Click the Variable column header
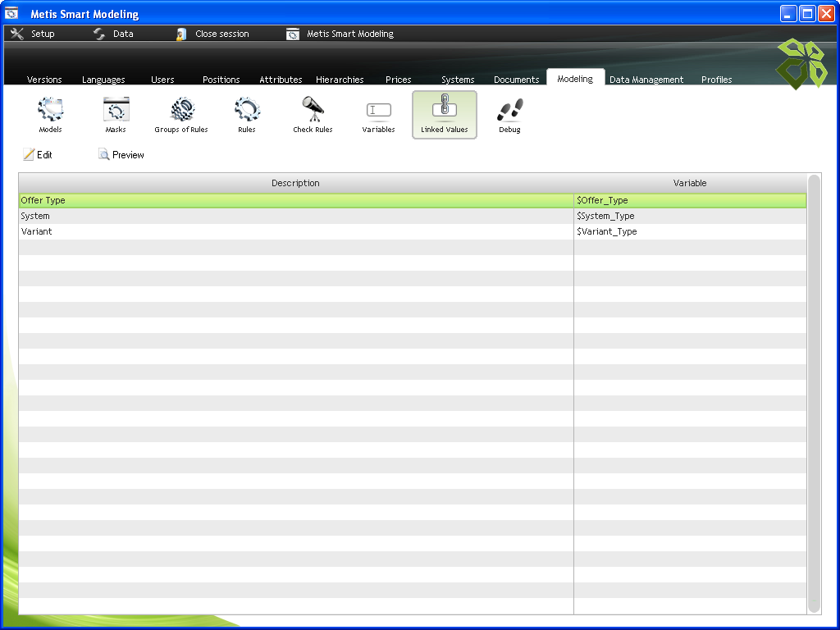The image size is (840, 630). point(690,183)
